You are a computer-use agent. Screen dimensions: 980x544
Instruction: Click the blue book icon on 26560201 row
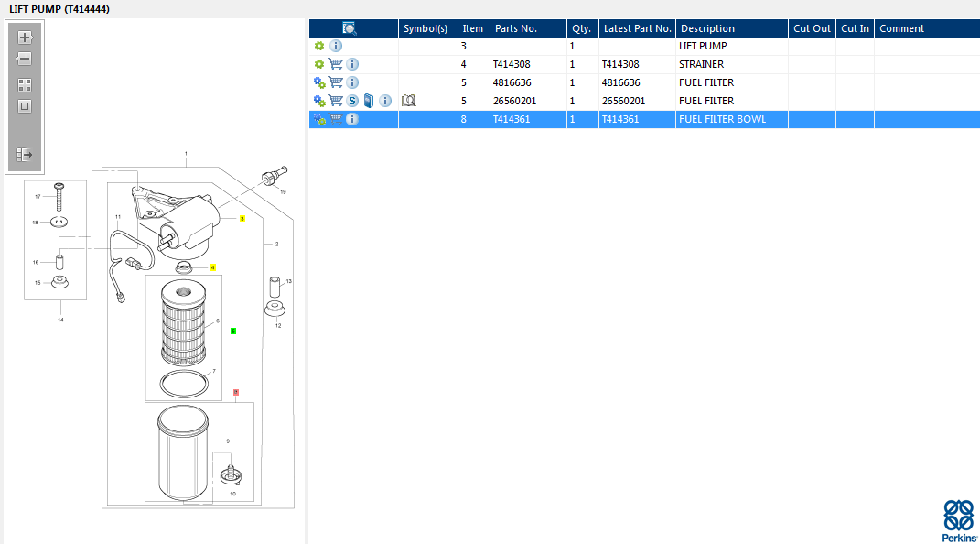click(x=369, y=101)
